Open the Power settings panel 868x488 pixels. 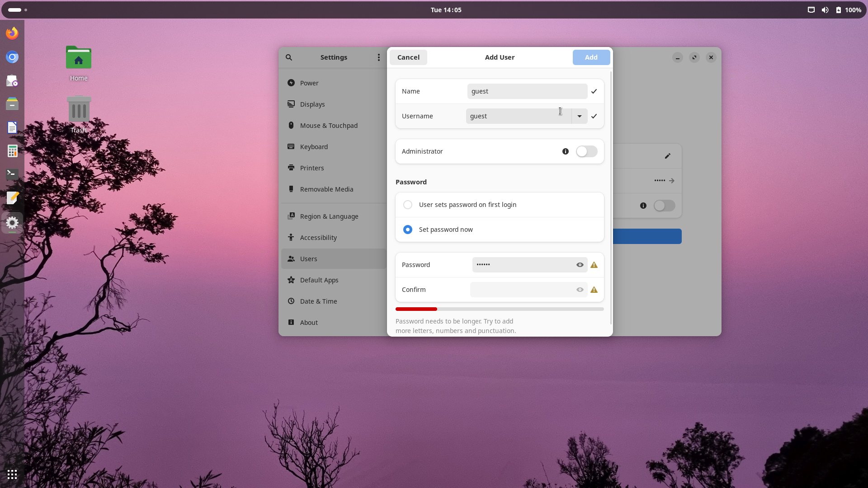pyautogui.click(x=334, y=83)
